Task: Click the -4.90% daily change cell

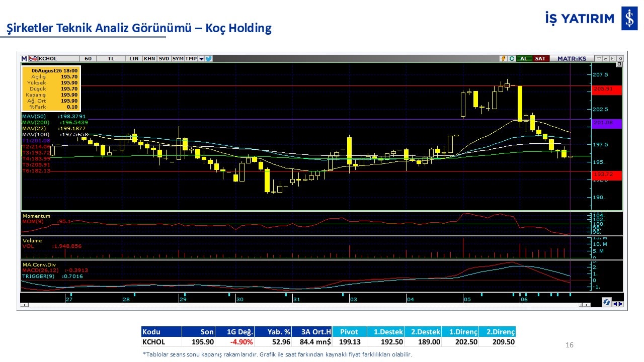Action: (234, 342)
